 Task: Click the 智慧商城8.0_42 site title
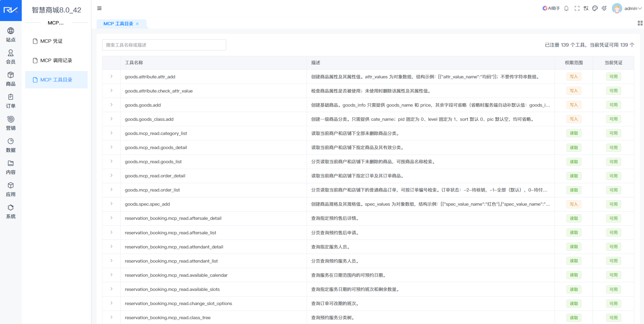[x=57, y=10]
